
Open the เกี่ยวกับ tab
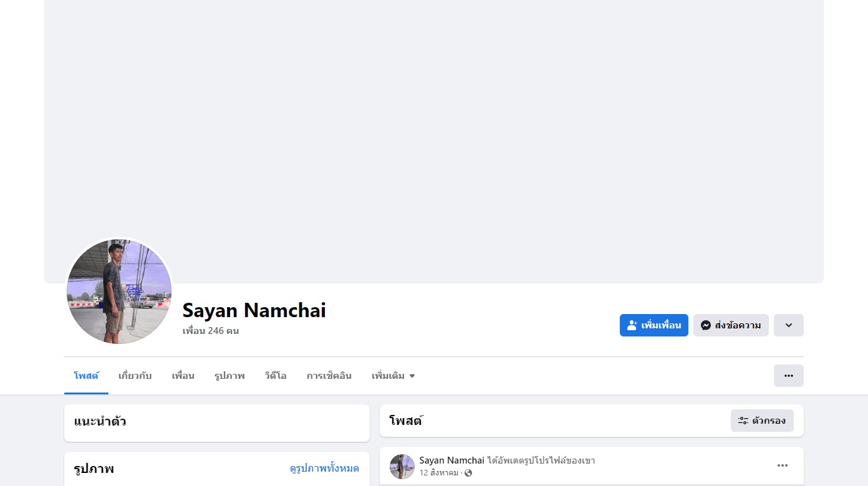point(135,376)
